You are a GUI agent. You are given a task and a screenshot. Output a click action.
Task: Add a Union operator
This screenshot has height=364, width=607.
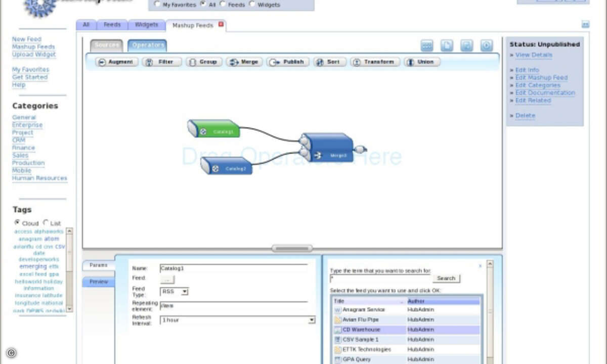click(x=422, y=62)
